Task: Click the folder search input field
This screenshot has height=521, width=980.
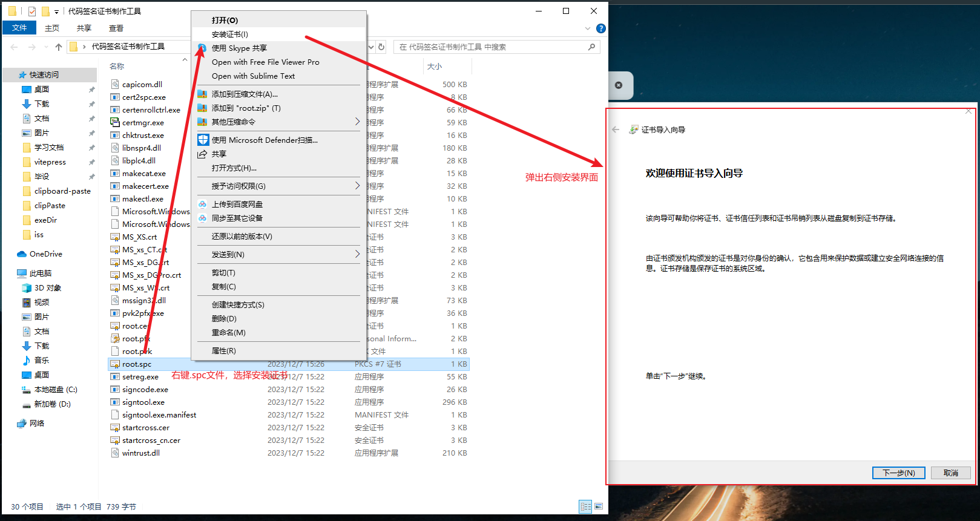Action: pyautogui.click(x=490, y=47)
